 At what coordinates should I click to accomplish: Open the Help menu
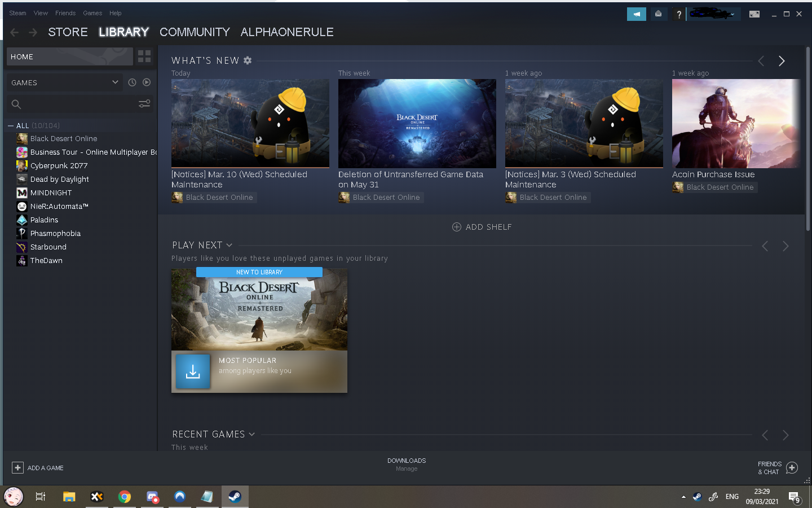point(116,13)
